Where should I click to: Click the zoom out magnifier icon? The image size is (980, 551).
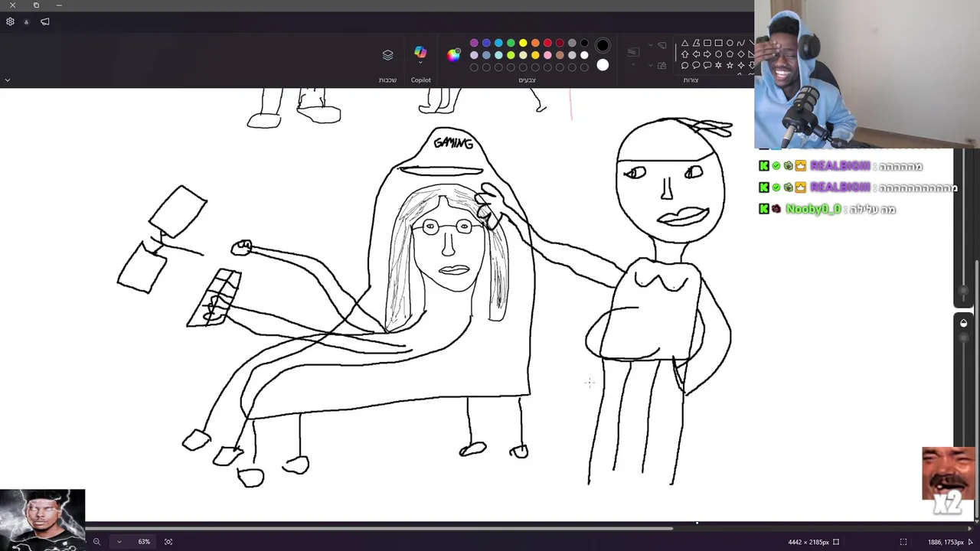click(x=96, y=542)
